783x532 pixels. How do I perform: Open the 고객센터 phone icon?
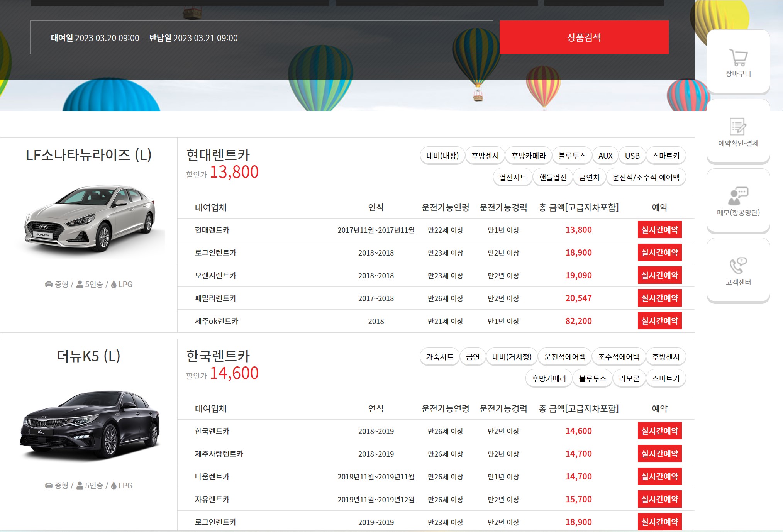click(x=738, y=266)
